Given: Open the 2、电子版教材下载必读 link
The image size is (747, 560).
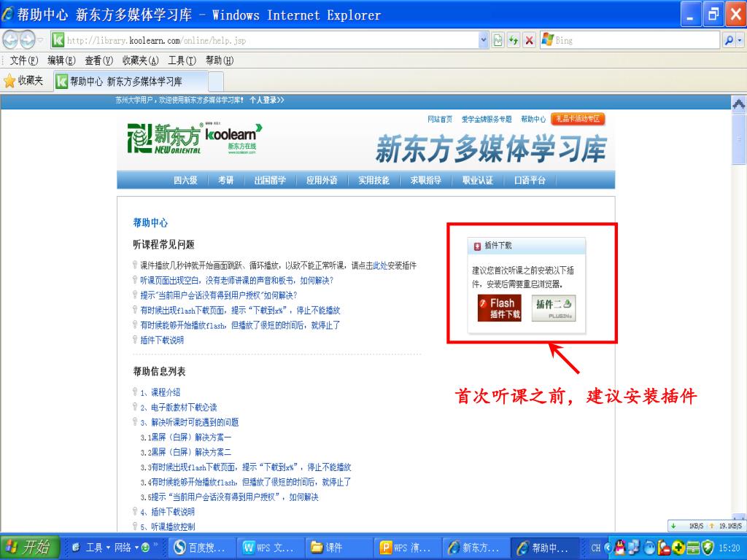Looking at the screenshot, I should tap(179, 407).
